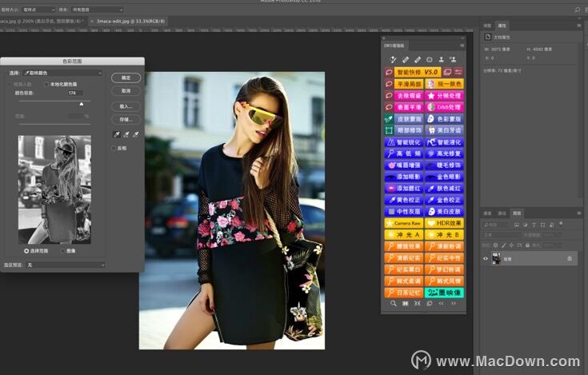Click the 载入... load button
The width and height of the screenshot is (588, 375).
(126, 106)
